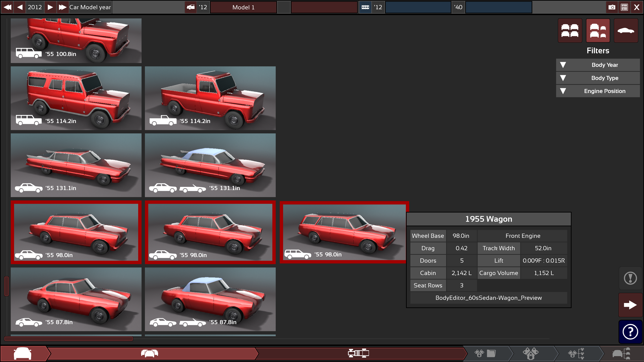Screen dimensions: 644x362
Task: Click the horizontal scrollbar below body list
Action: pyautogui.click(x=68, y=339)
